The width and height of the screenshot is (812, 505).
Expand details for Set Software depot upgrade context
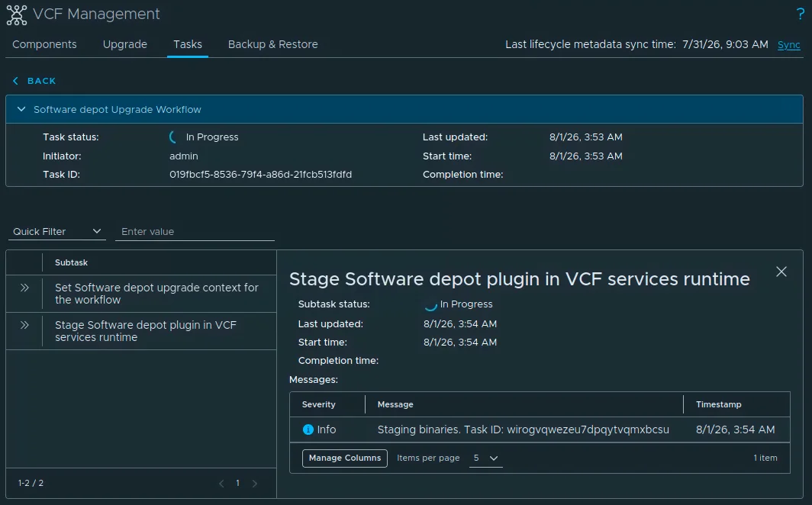click(24, 288)
